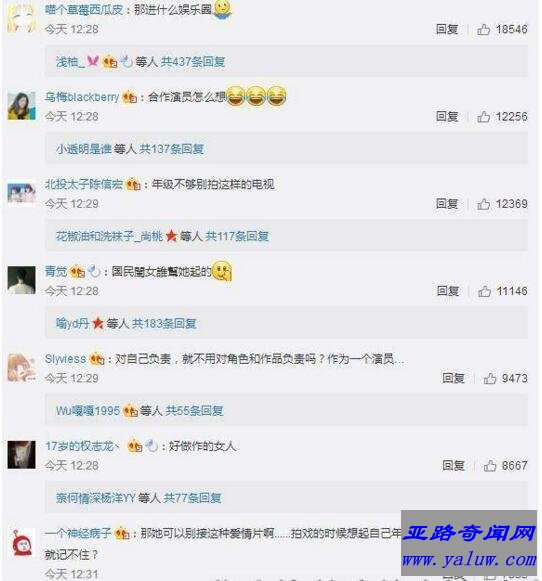Viewport: 542px width, 581px height.
Task: Like Slyviess's comment with 9473 likes
Action: tap(490, 378)
